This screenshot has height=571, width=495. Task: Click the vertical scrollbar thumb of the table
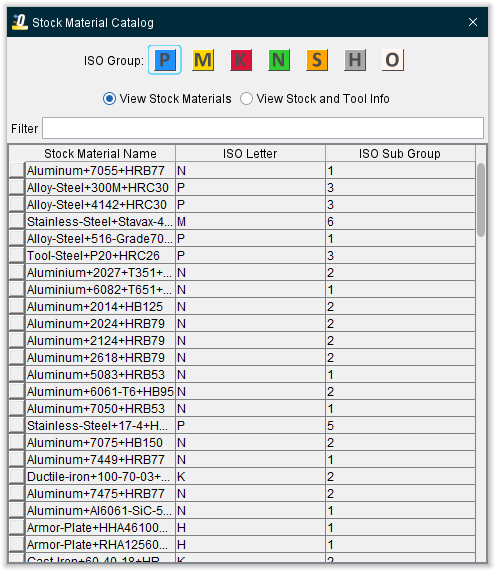pyautogui.click(x=481, y=200)
